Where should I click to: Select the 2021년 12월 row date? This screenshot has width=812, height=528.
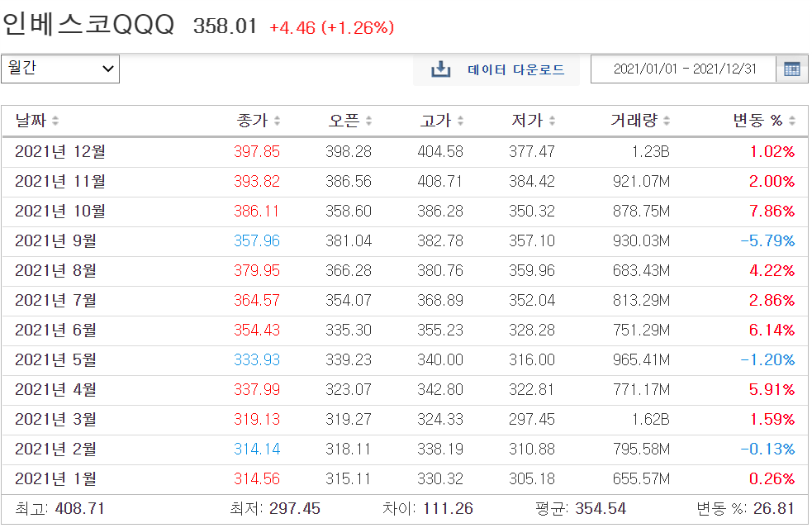pyautogui.click(x=60, y=152)
